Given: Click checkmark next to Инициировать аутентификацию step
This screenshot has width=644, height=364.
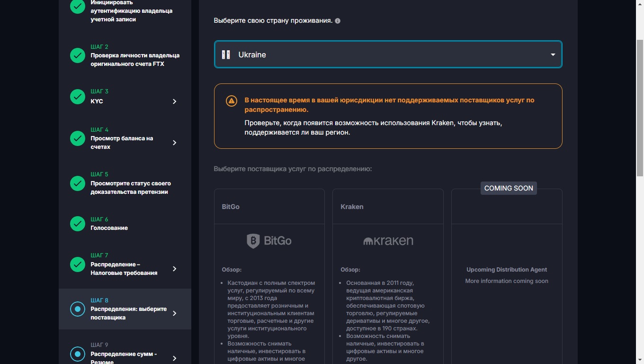Looking at the screenshot, I should click(78, 7).
